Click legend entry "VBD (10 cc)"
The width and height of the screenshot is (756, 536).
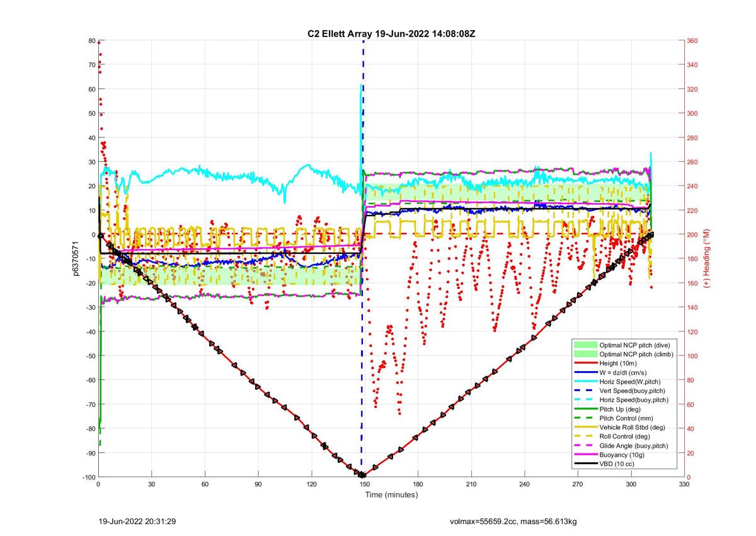click(x=617, y=464)
